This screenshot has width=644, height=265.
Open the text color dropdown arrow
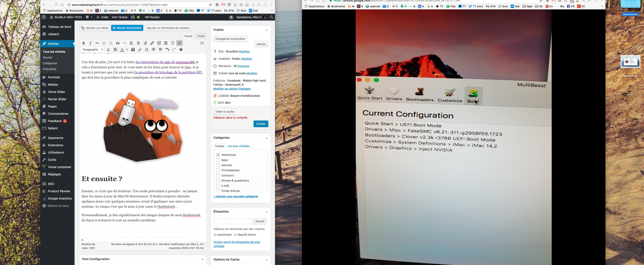(x=127, y=50)
